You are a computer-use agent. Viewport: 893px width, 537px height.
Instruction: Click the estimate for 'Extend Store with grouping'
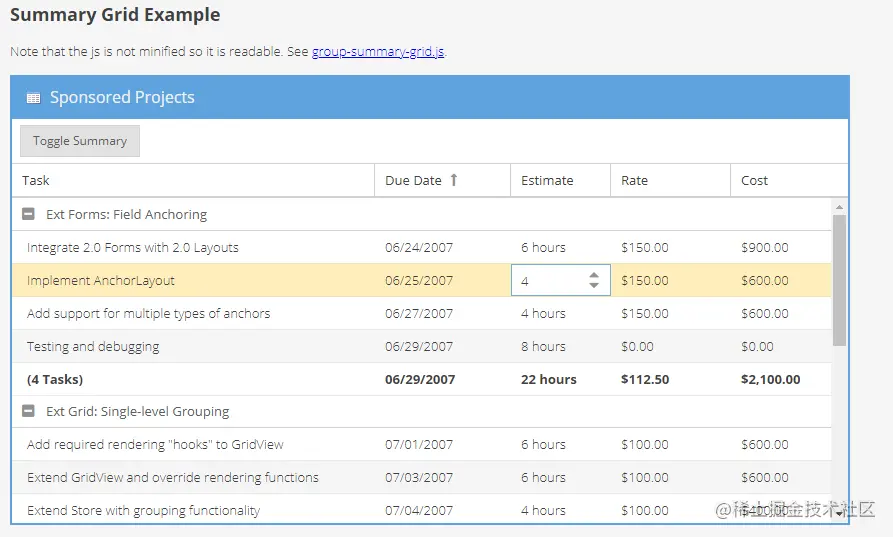pyautogui.click(x=543, y=511)
